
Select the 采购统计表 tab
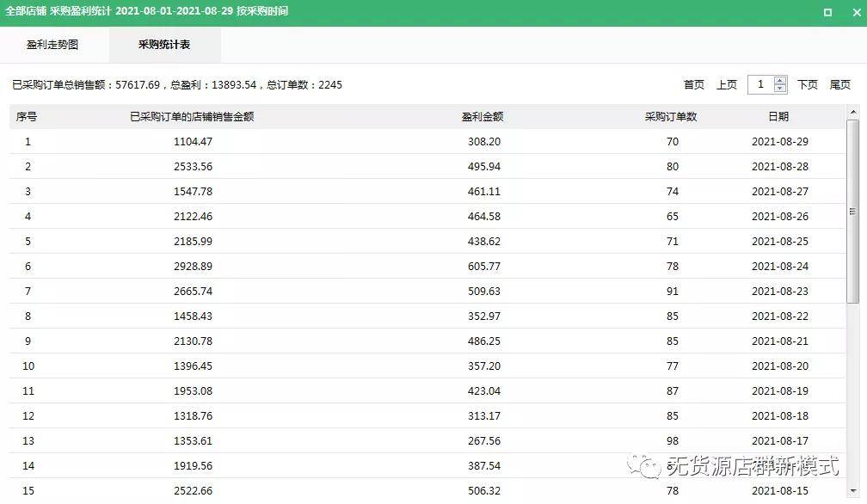164,45
